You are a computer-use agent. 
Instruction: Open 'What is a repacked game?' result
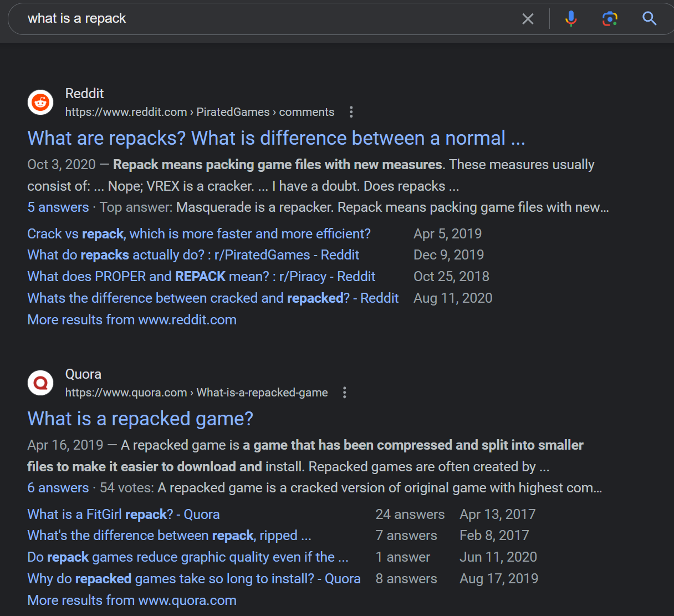click(140, 419)
